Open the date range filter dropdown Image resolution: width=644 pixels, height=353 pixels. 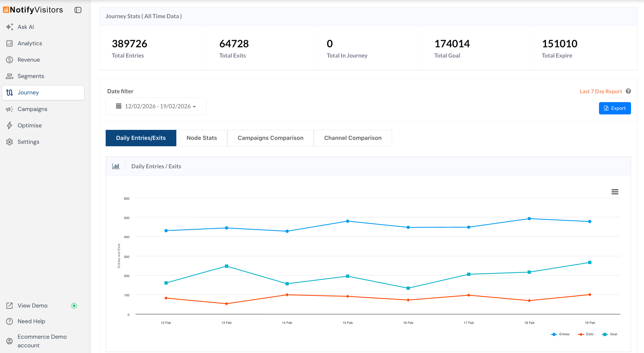click(x=156, y=106)
